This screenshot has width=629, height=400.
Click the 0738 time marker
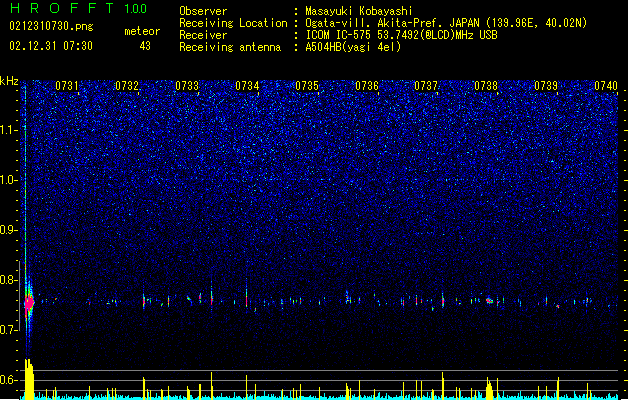(486, 86)
